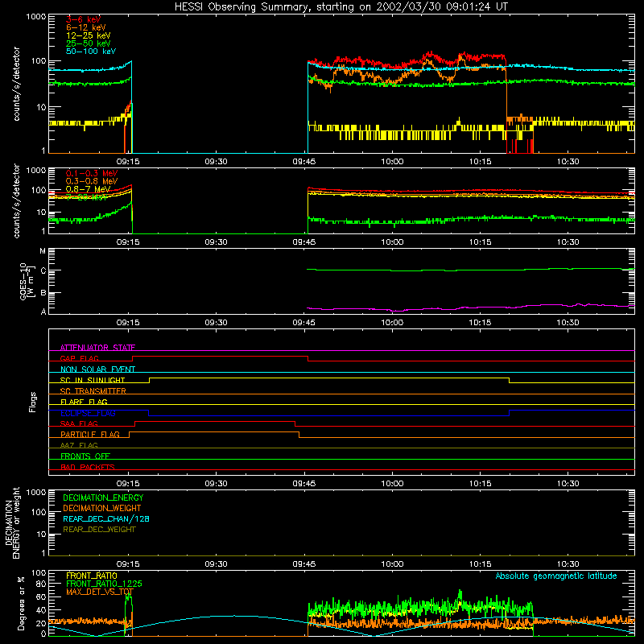
Task: Click the REAR_DEC_CHAN/128 legend label
Action: coord(106,518)
